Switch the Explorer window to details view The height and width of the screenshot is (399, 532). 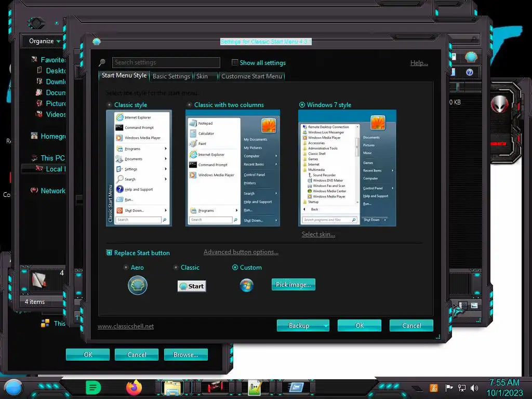463,305
